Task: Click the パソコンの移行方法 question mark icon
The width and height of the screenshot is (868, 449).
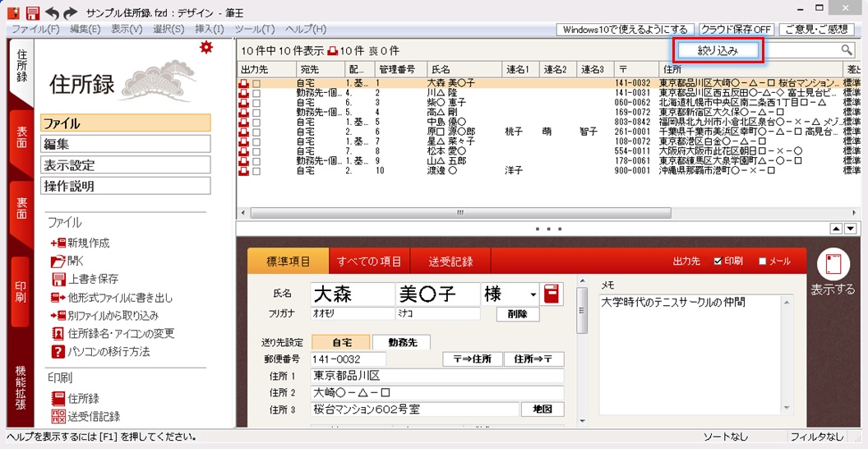Action: coord(58,352)
